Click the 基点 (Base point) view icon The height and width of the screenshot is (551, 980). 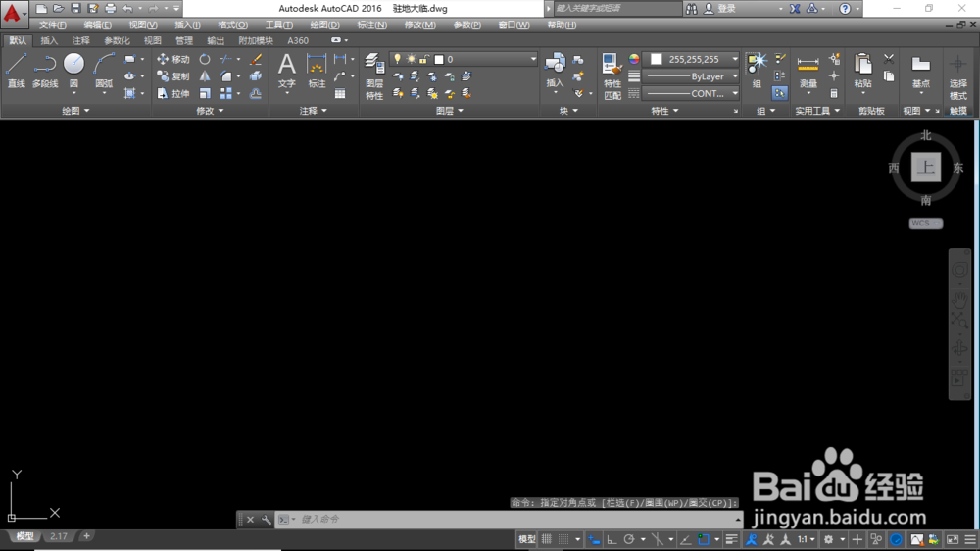pos(920,71)
